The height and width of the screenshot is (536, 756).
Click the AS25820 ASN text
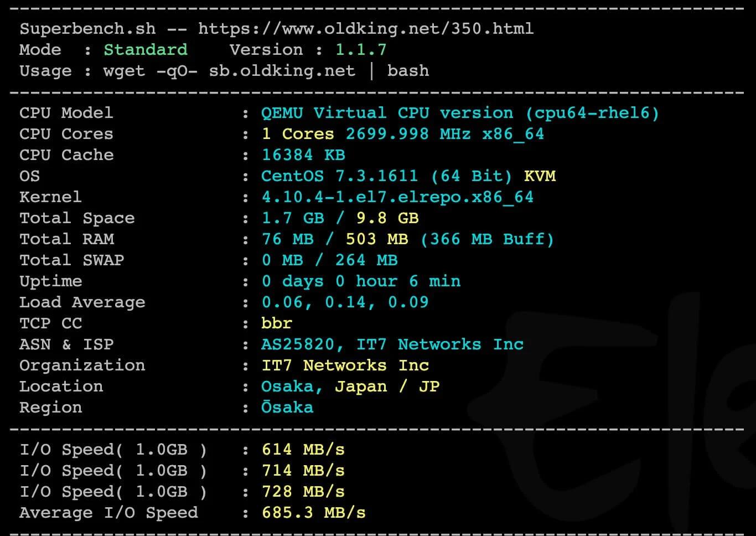tap(298, 344)
